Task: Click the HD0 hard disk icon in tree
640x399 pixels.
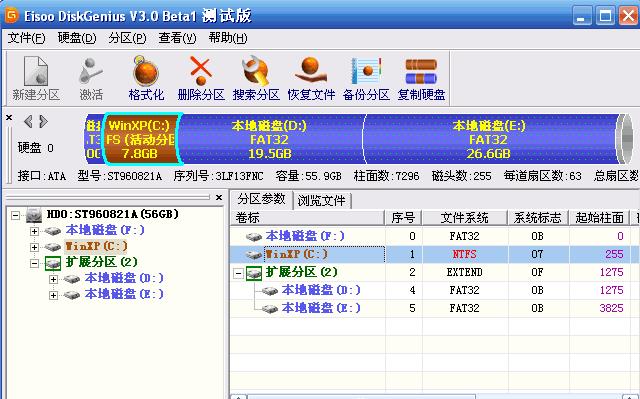Action: click(34, 215)
